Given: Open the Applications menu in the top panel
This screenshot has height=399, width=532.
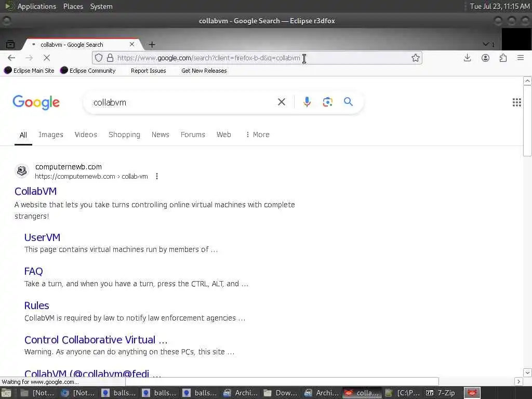Looking at the screenshot, I should pyautogui.click(x=37, y=6).
